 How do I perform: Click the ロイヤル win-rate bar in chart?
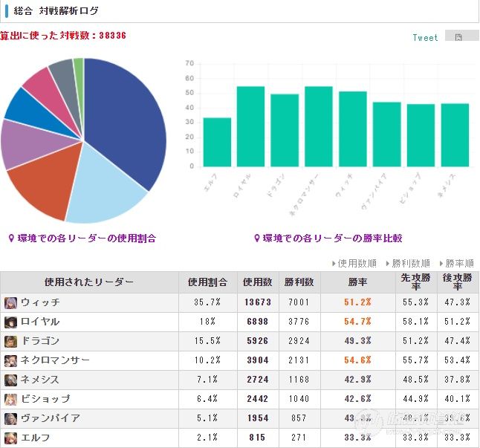coord(250,127)
